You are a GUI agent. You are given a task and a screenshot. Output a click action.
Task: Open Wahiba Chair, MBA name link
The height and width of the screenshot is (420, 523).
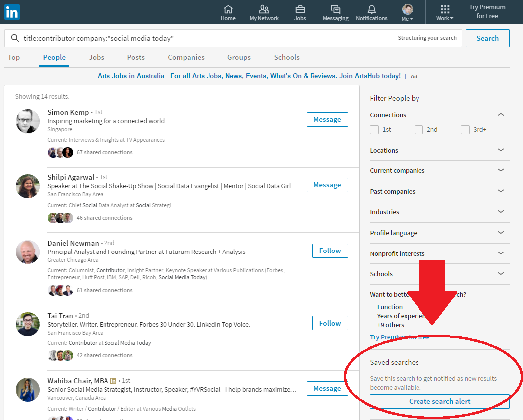tap(78, 381)
